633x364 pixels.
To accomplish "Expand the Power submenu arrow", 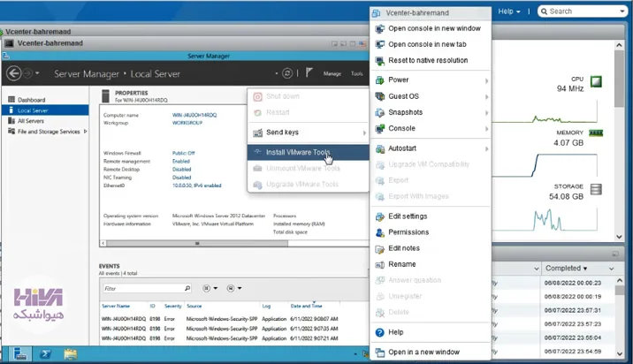I will pos(486,80).
